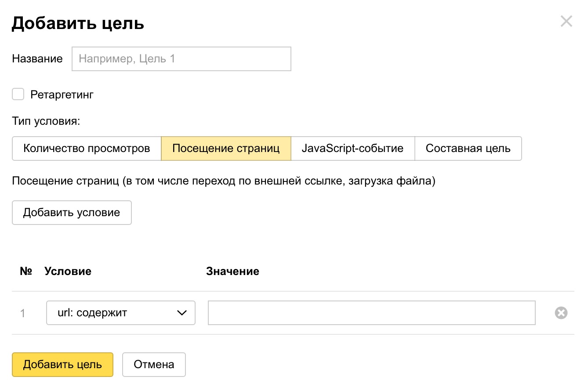Click the chevron on the url: содержит selector

[x=182, y=313]
